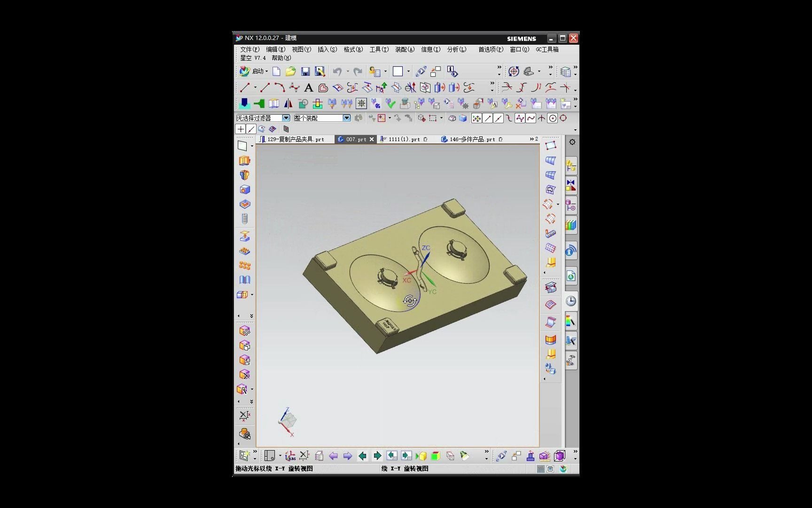This screenshot has height=508, width=812.
Task: Switch to the 146-多件产品.prt tab
Action: point(472,139)
